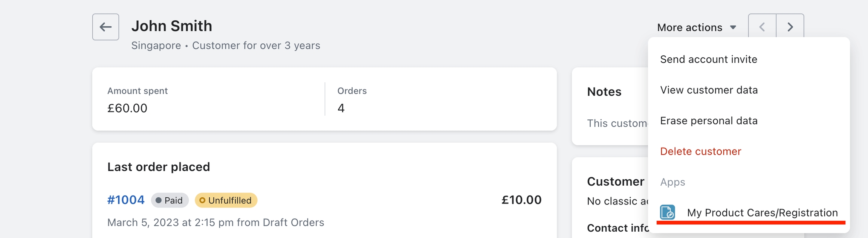Click the Last order placed heading

(159, 167)
